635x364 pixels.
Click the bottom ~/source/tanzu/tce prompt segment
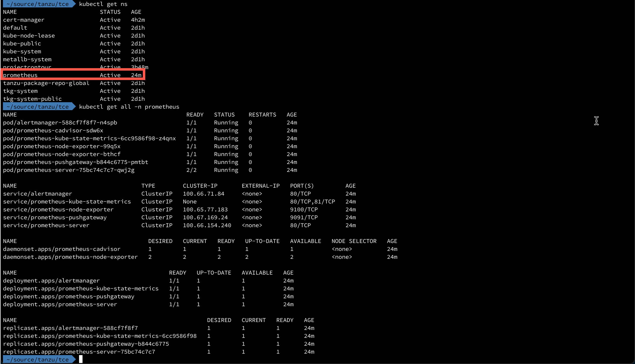tap(38, 359)
